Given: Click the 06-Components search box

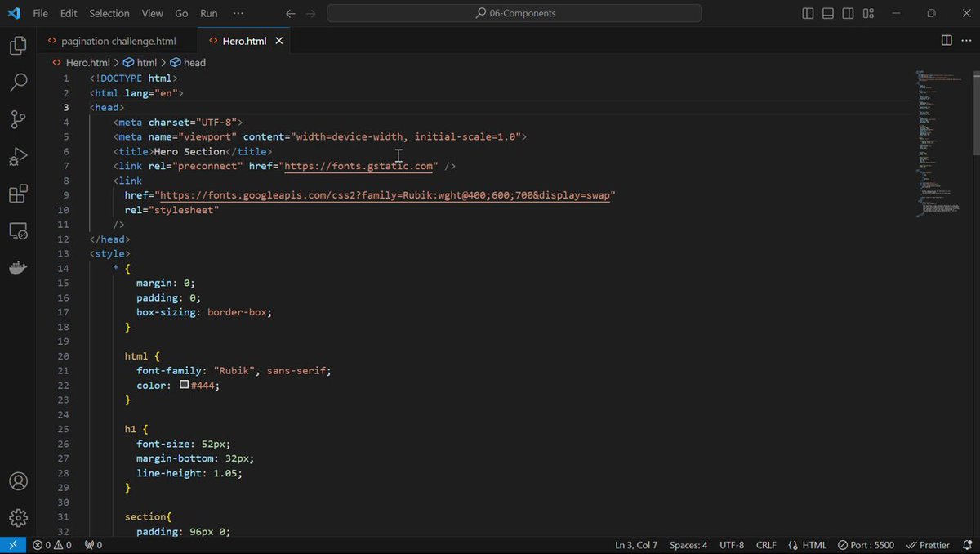Looking at the screenshot, I should (514, 13).
